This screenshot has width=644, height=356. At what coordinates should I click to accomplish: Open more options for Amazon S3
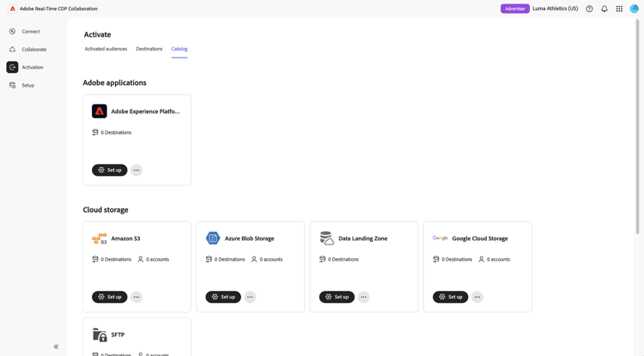point(137,297)
